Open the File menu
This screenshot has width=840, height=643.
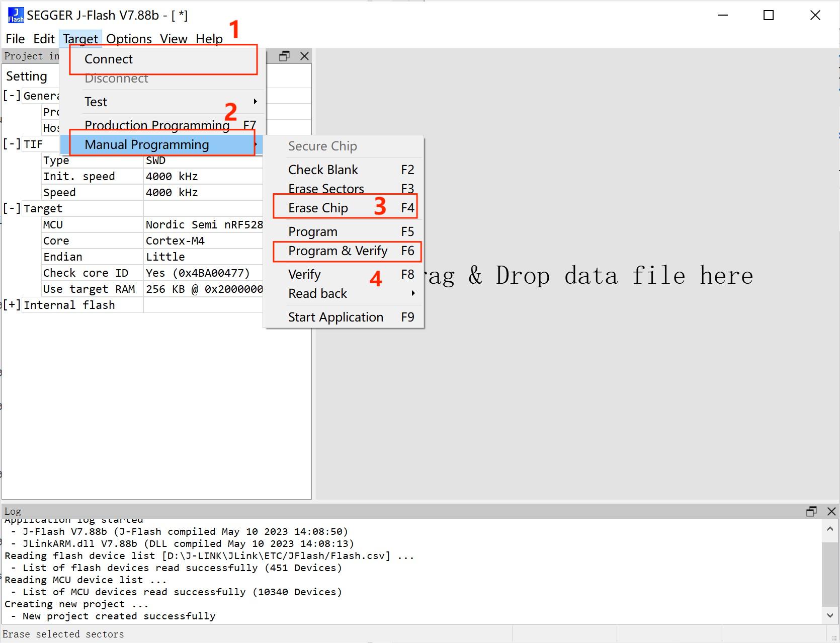tap(15, 39)
